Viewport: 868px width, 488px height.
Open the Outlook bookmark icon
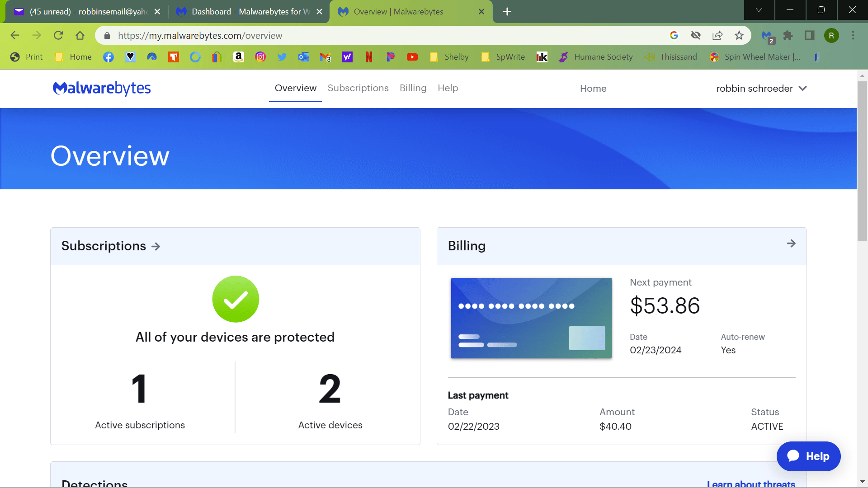coord(304,57)
